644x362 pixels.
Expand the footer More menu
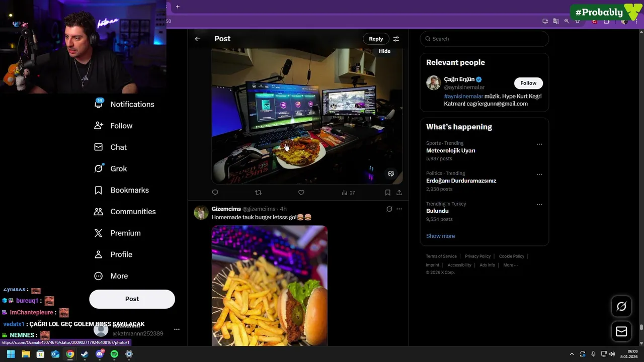510,265
